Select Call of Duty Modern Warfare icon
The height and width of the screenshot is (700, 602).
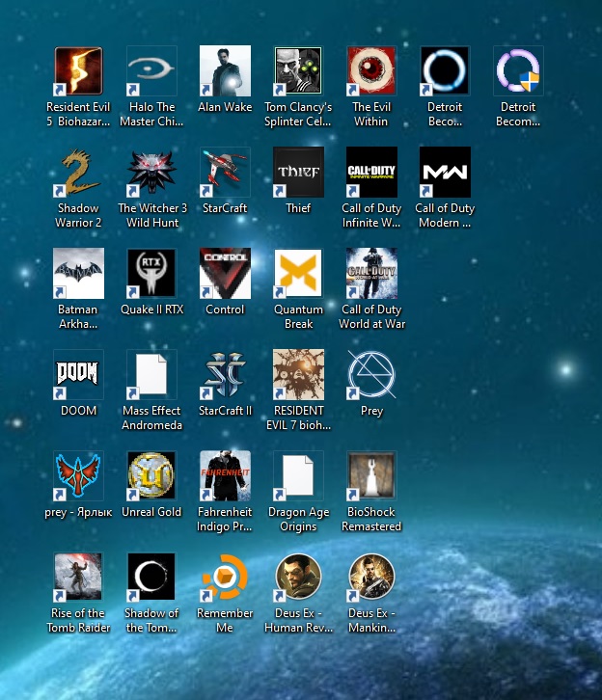pyautogui.click(x=445, y=173)
